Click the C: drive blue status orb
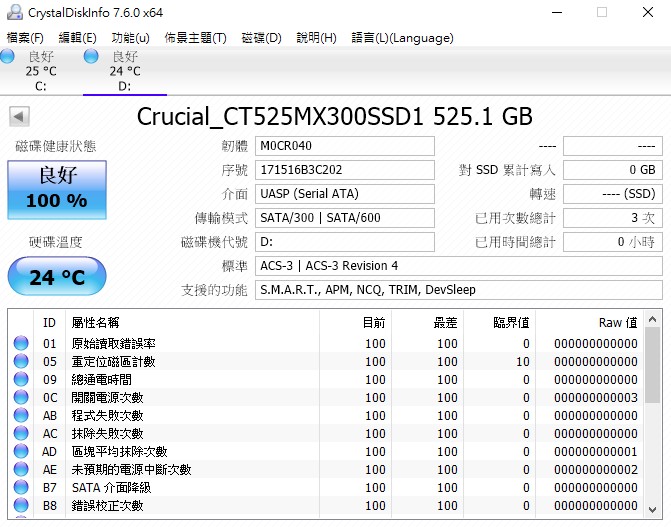The width and height of the screenshot is (671, 527). tap(7, 56)
